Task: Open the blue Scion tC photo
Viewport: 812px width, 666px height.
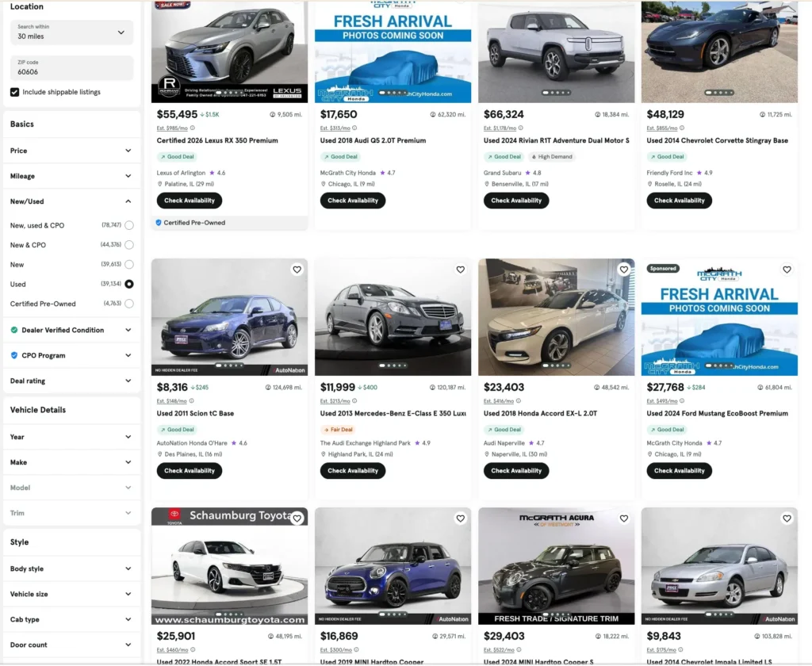Action: pyautogui.click(x=229, y=317)
